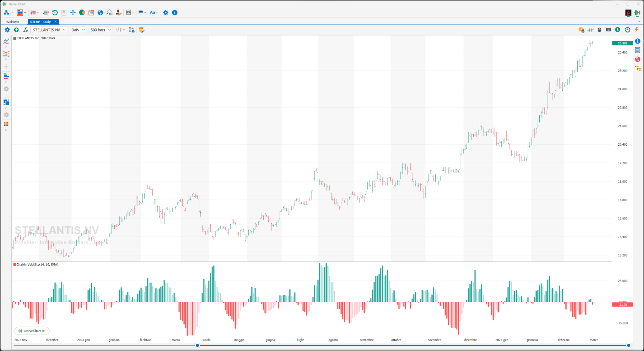Click the info icon in main toolbar
644x351 pixels.
click(175, 13)
